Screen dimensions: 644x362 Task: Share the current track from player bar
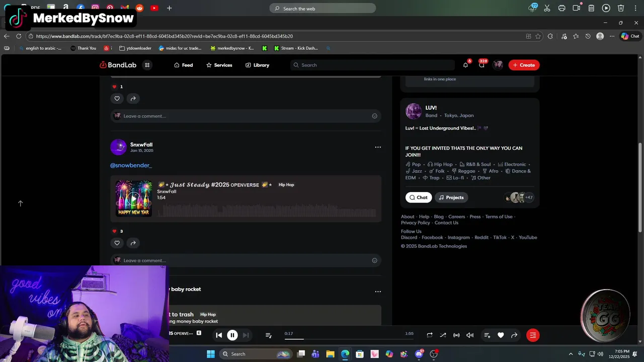(x=514, y=335)
